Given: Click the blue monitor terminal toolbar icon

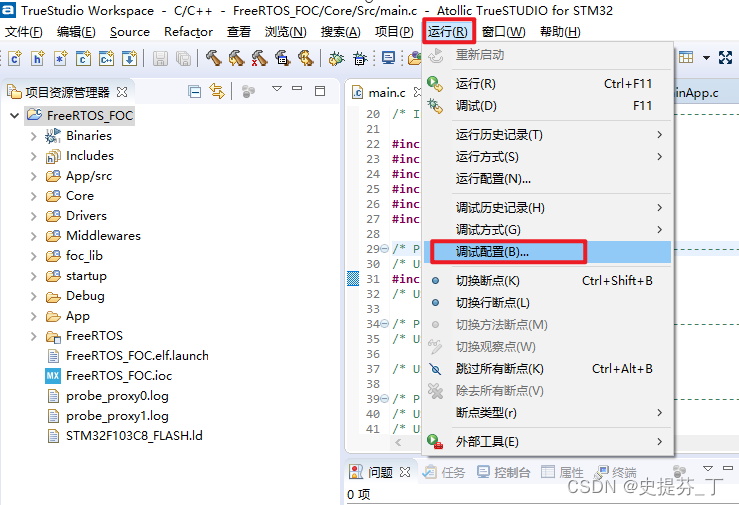Looking at the screenshot, I should [x=388, y=58].
